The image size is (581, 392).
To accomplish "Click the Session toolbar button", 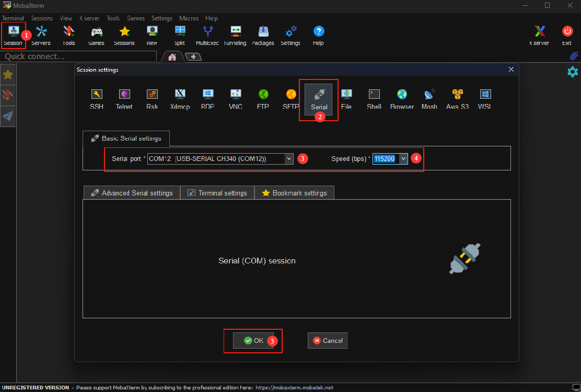I will click(13, 36).
